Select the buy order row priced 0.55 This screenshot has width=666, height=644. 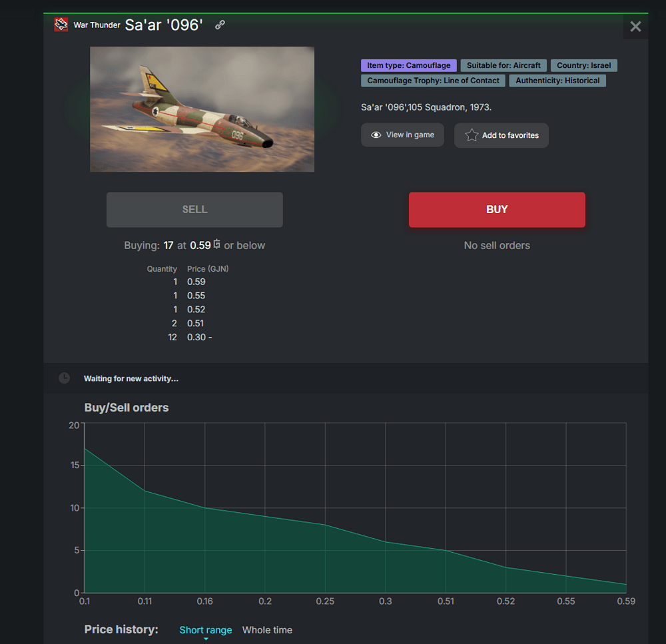pyautogui.click(x=188, y=296)
